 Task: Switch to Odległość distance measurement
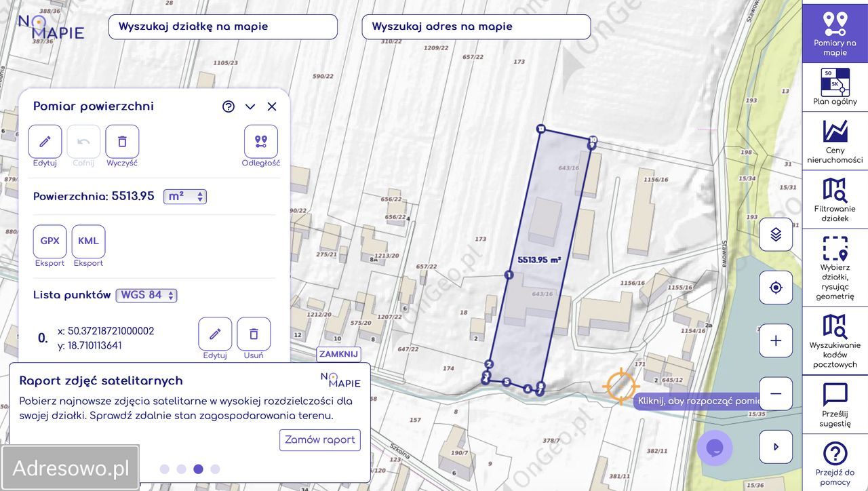pos(261,141)
